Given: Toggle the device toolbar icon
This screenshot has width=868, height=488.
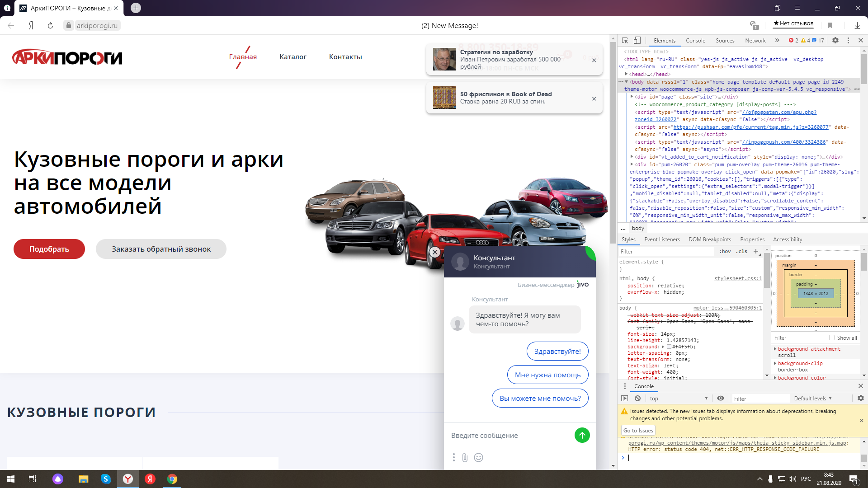Looking at the screenshot, I should (637, 40).
